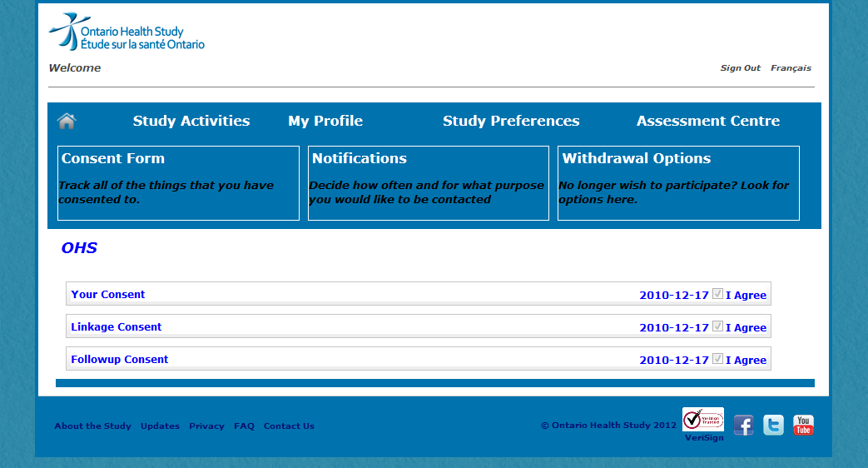The image size is (868, 468).
Task: Open the Linkage Consent row title
Action: [117, 326]
